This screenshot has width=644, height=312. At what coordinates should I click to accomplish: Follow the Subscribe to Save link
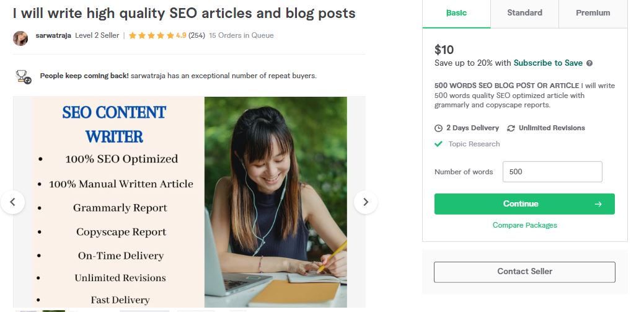point(548,63)
